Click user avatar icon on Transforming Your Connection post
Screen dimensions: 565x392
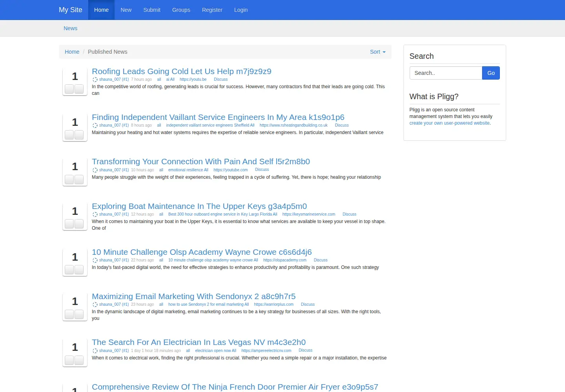(95, 170)
